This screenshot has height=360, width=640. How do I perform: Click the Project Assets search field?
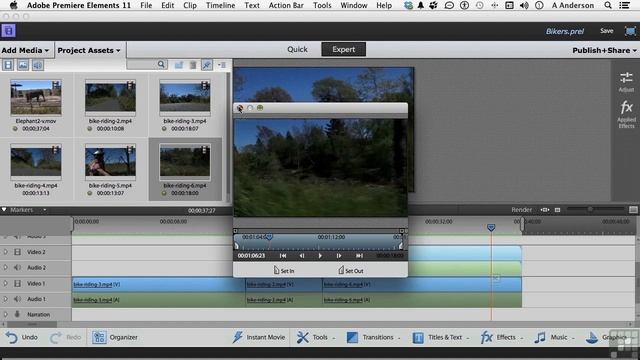(147, 65)
